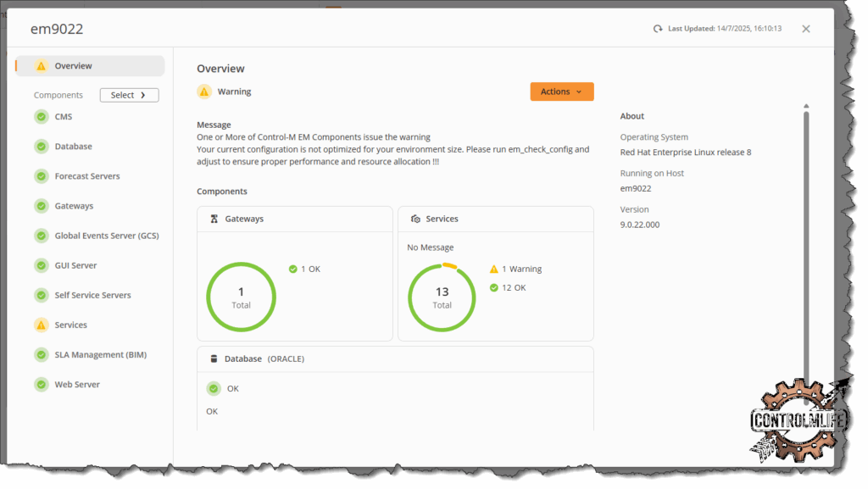Image resolution: width=868 pixels, height=489 pixels.
Task: Open Global Events Server (GCS) component
Action: 106,236
